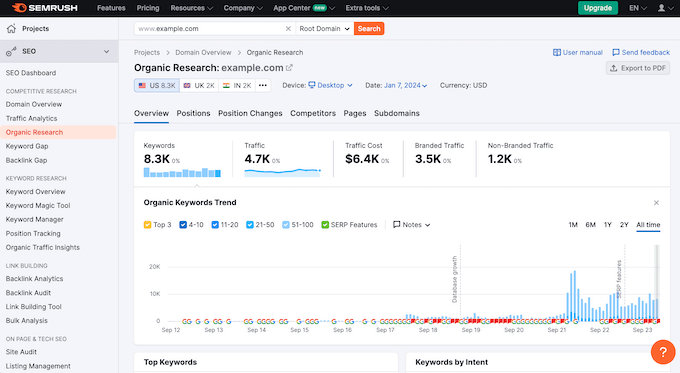Click the Export to PDF upload icon

click(613, 68)
